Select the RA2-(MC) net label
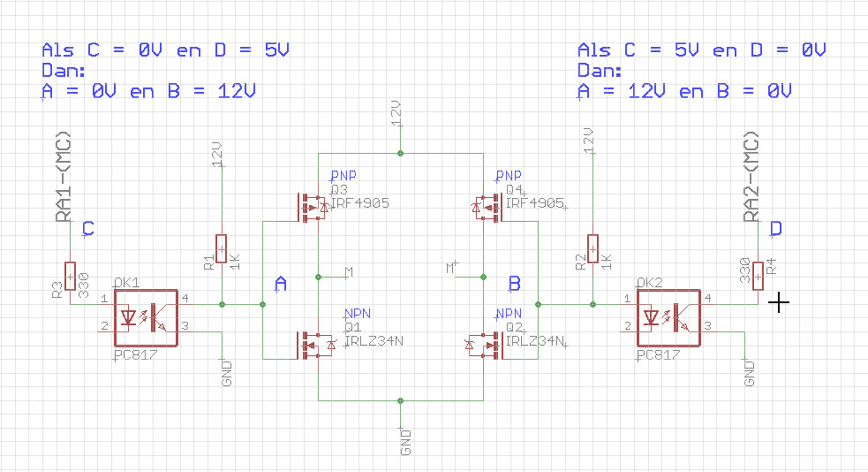868x472 pixels. tap(751, 176)
